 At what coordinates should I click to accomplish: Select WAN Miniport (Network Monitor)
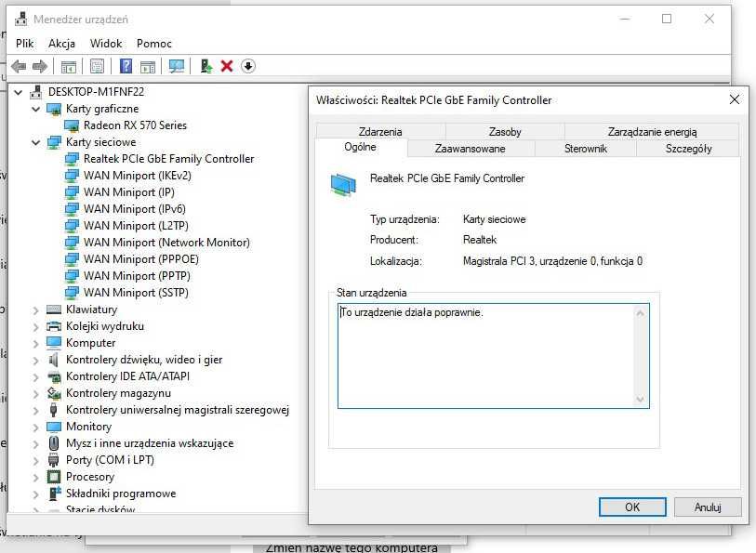tap(166, 243)
